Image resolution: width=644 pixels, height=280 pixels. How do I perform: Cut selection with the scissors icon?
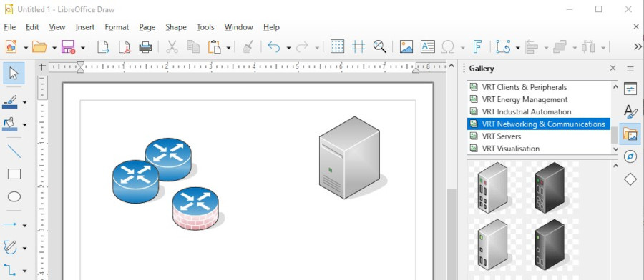[172, 46]
